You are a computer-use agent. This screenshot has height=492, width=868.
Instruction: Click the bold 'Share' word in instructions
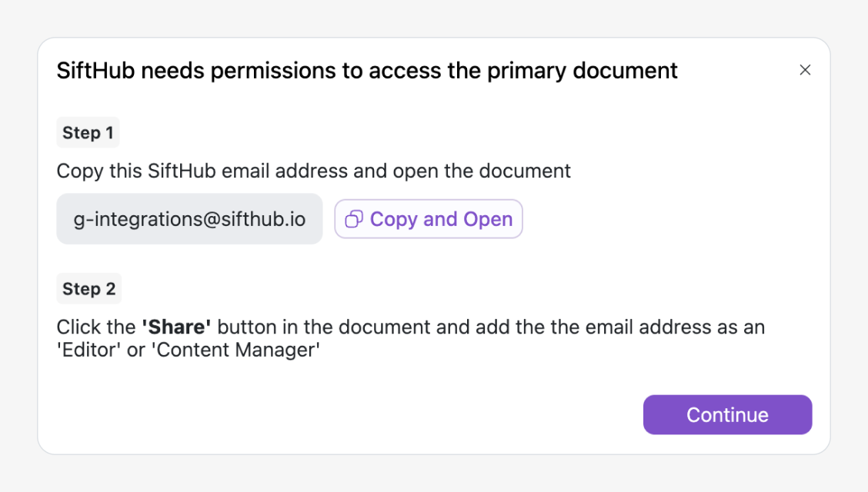pos(177,327)
